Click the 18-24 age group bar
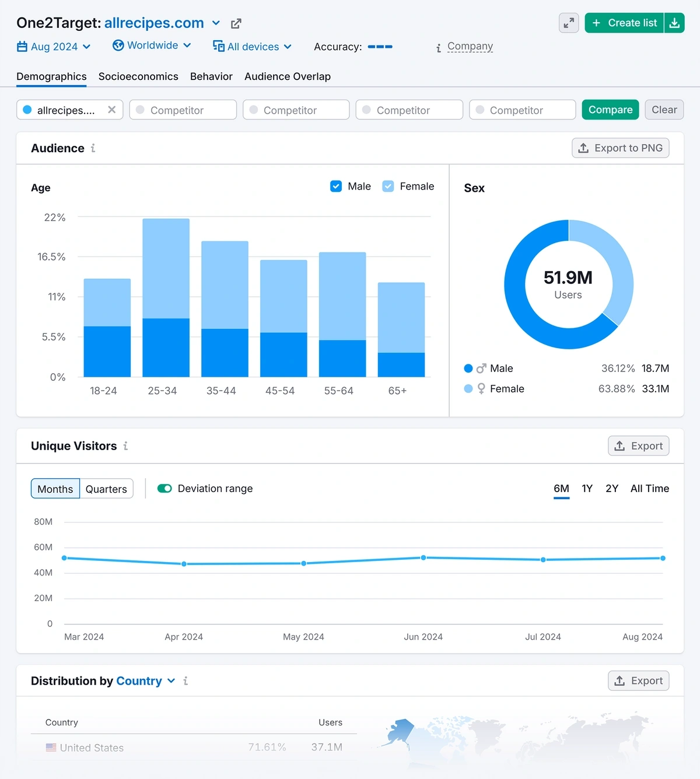Screen dimensions: 700x779 point(107,328)
